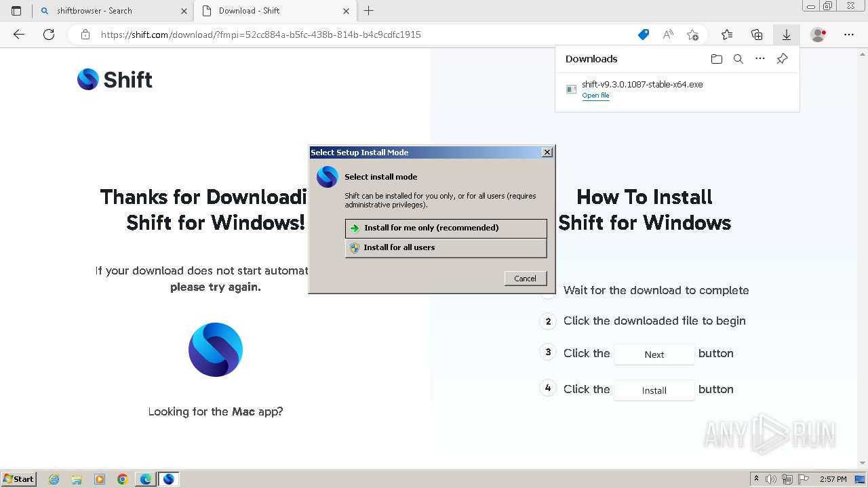Click the Shift logo in page header
868x488 pixels.
115,80
